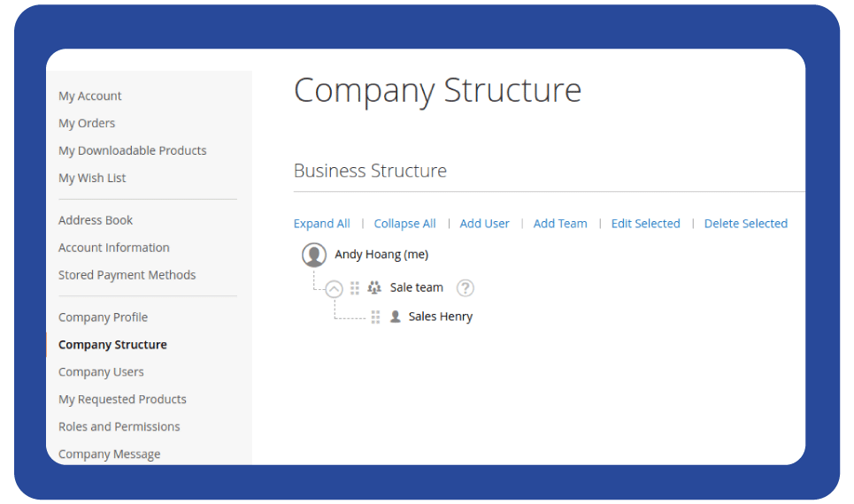Click the drag handle next to Sale team

click(x=355, y=287)
